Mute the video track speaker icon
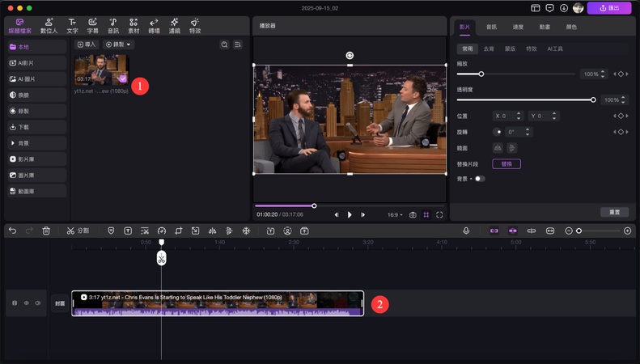 (37, 303)
